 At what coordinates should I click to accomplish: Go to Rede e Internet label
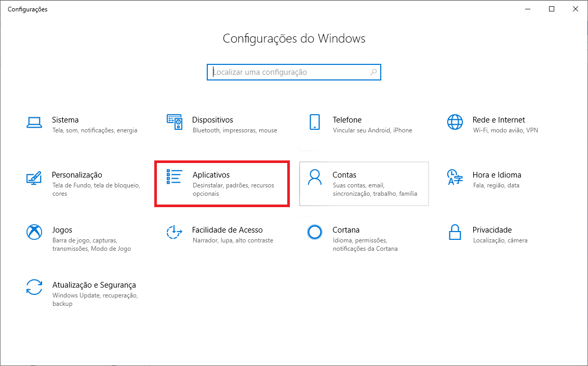(x=498, y=120)
